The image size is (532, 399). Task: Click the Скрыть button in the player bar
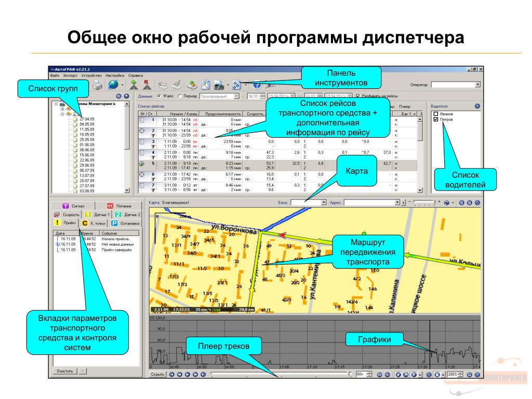[157, 374]
